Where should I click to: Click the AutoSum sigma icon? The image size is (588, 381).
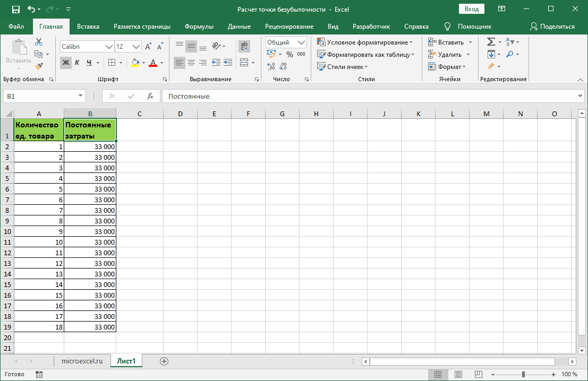pos(491,42)
